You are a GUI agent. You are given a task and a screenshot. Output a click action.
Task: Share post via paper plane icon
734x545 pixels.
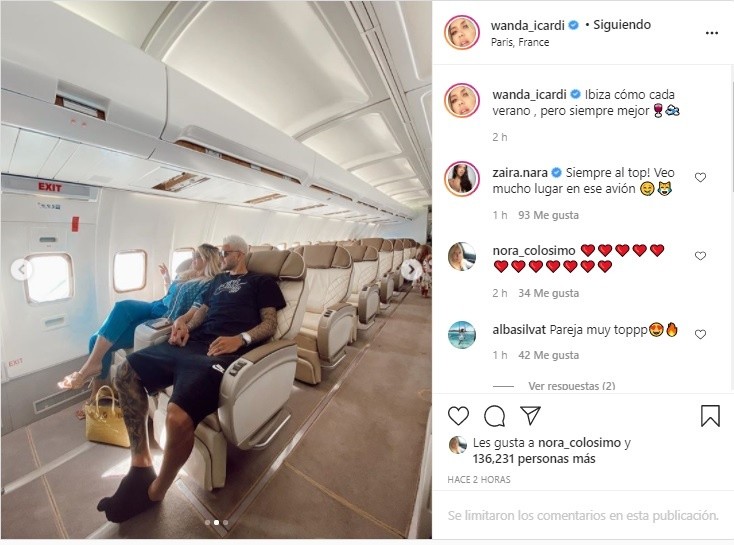coord(530,416)
